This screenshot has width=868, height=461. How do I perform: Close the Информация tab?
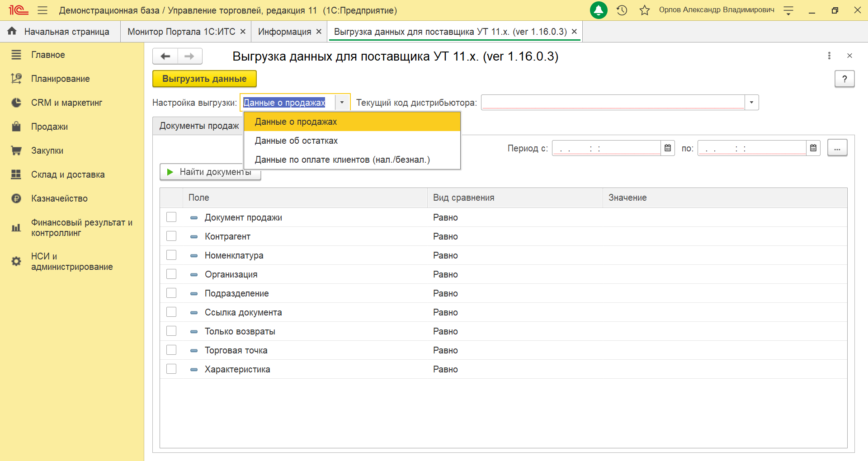pyautogui.click(x=319, y=32)
